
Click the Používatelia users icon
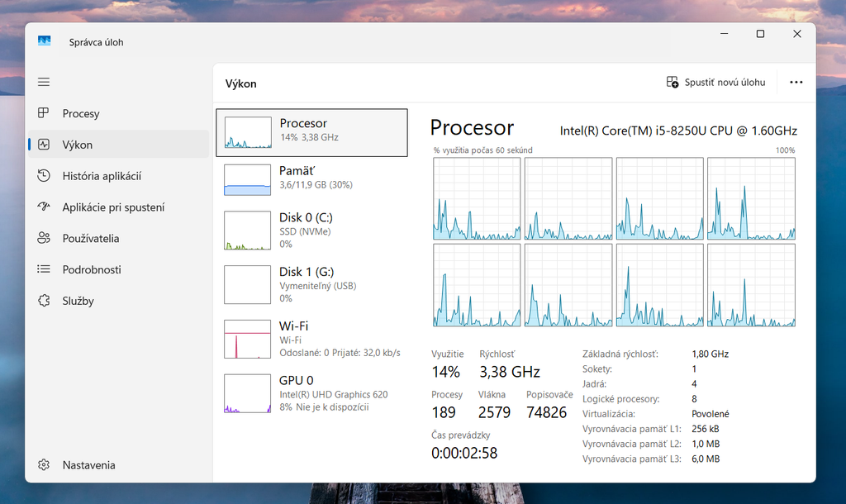coord(44,238)
